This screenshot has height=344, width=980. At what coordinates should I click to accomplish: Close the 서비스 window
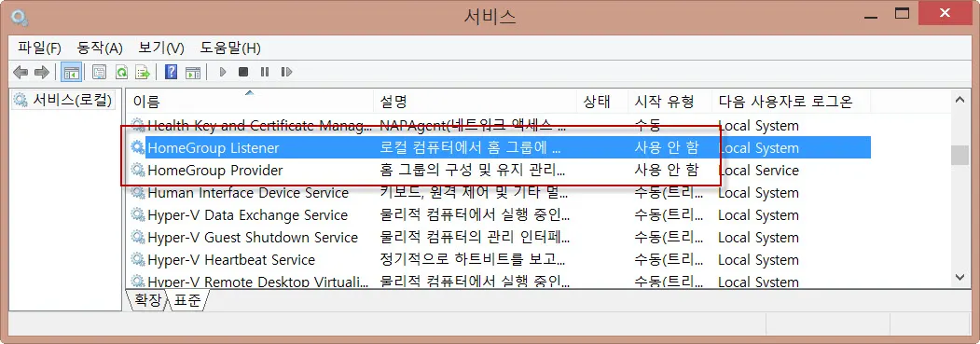[944, 14]
